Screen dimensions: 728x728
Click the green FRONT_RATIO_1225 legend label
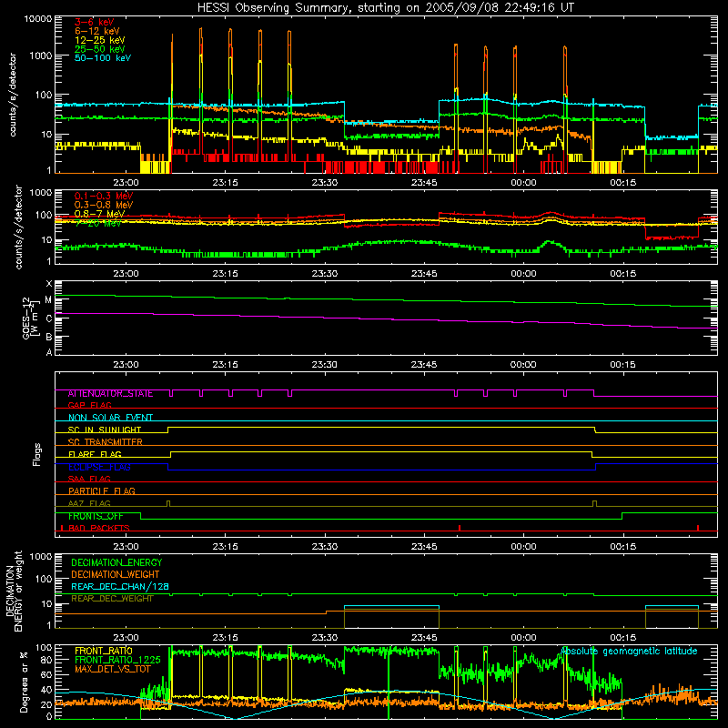click(x=117, y=660)
